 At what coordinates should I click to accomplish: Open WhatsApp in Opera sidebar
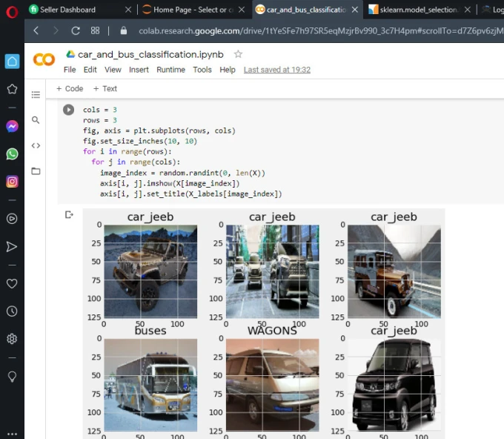pos(12,154)
